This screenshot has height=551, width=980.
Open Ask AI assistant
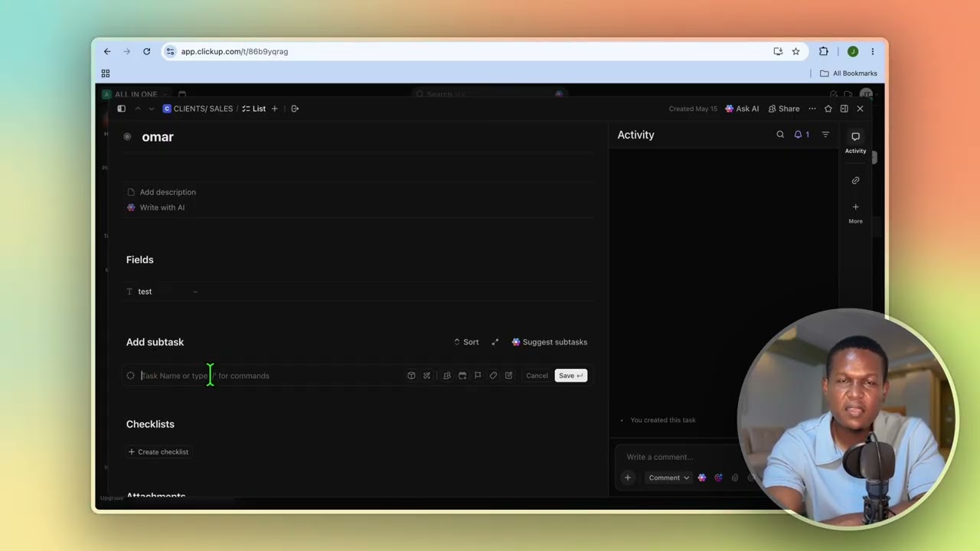point(742,109)
